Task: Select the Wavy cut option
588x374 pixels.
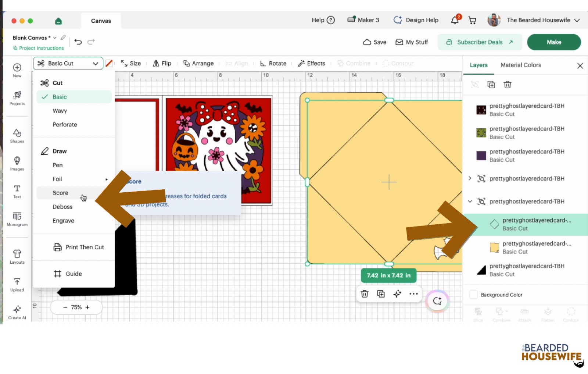Action: click(x=60, y=111)
